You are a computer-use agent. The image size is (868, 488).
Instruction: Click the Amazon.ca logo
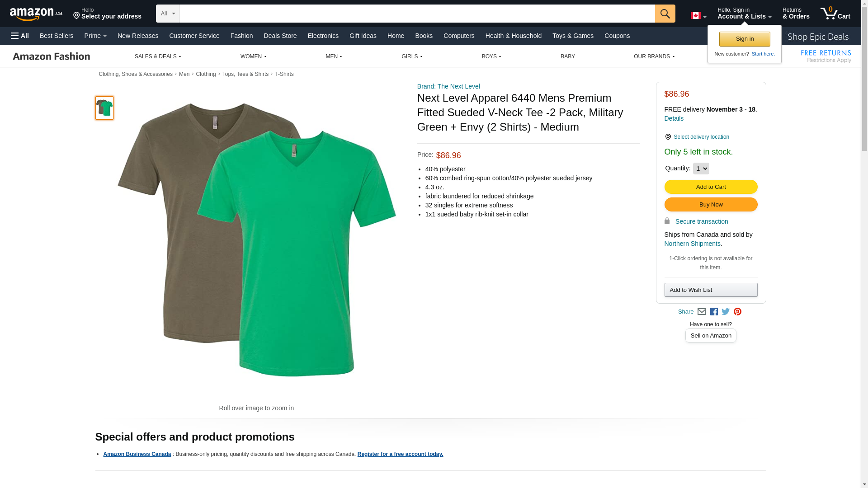pyautogui.click(x=36, y=14)
